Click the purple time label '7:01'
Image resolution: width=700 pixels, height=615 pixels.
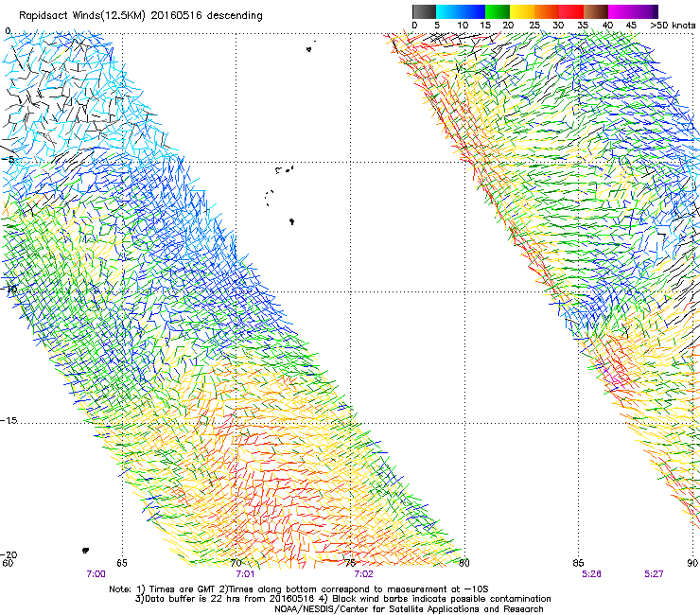pos(245,574)
